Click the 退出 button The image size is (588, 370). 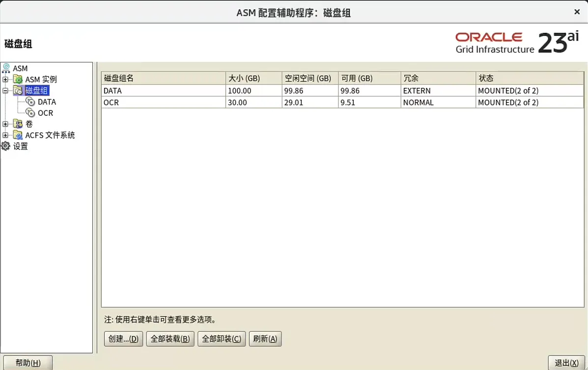pyautogui.click(x=566, y=362)
